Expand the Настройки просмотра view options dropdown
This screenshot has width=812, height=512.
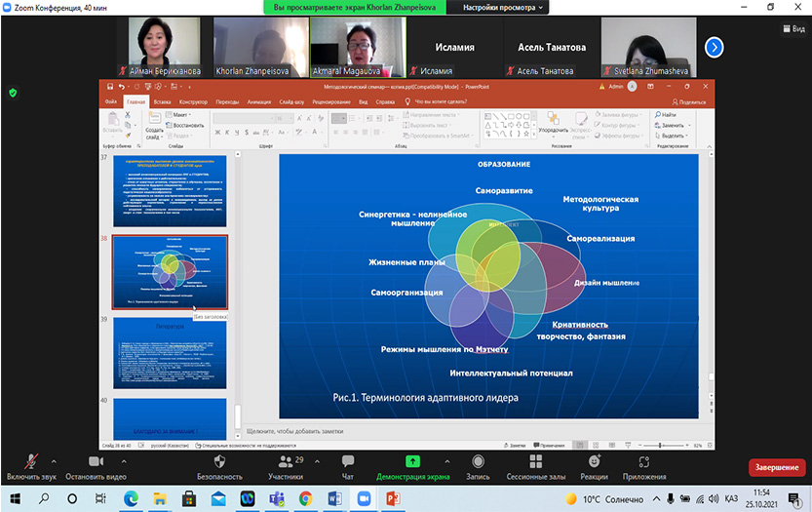[505, 7]
